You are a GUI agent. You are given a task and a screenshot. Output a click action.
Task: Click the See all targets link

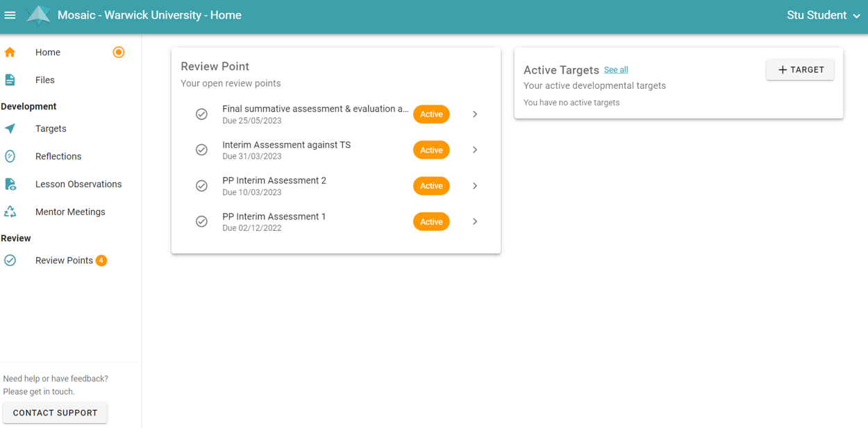click(x=616, y=70)
